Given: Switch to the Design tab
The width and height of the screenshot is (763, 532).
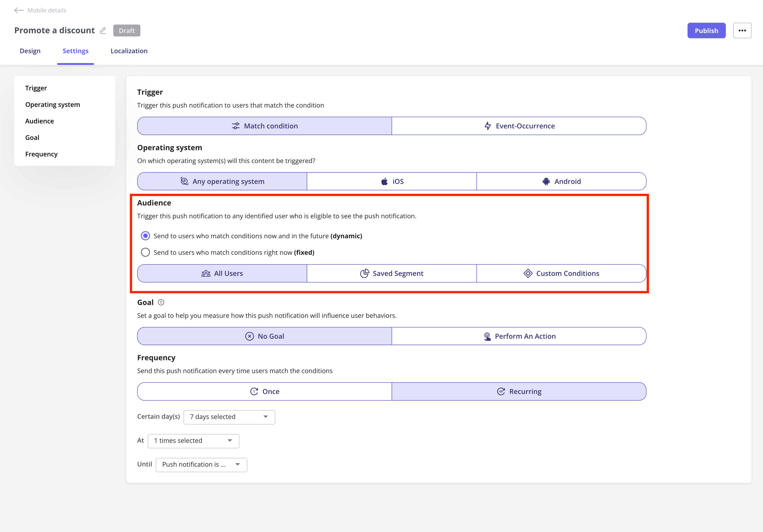Looking at the screenshot, I should coord(30,51).
